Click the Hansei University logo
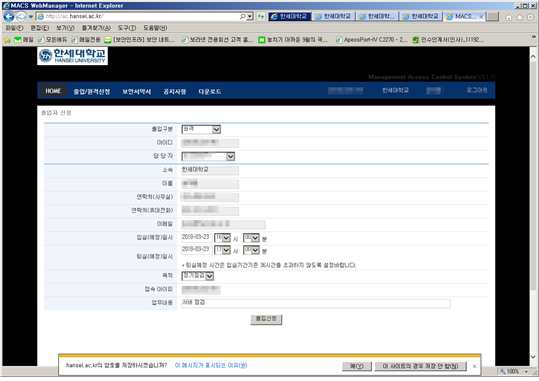This screenshot has height=381, width=539. 73,56
